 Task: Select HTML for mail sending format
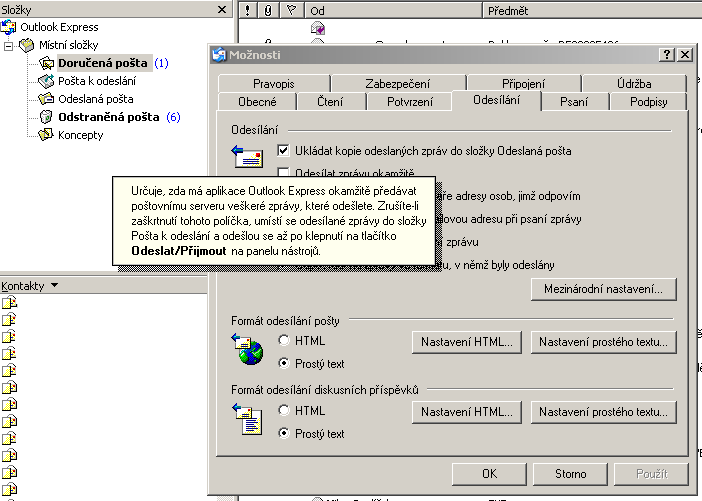click(284, 341)
